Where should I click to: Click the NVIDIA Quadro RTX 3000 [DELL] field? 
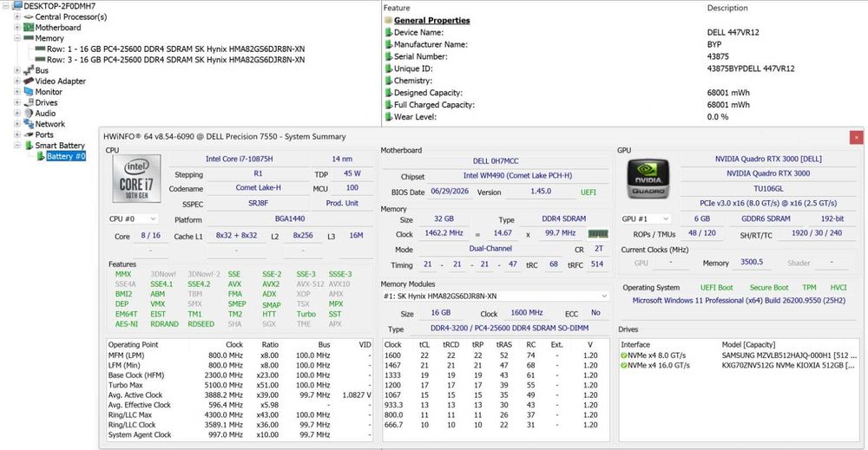pyautogui.click(x=768, y=159)
